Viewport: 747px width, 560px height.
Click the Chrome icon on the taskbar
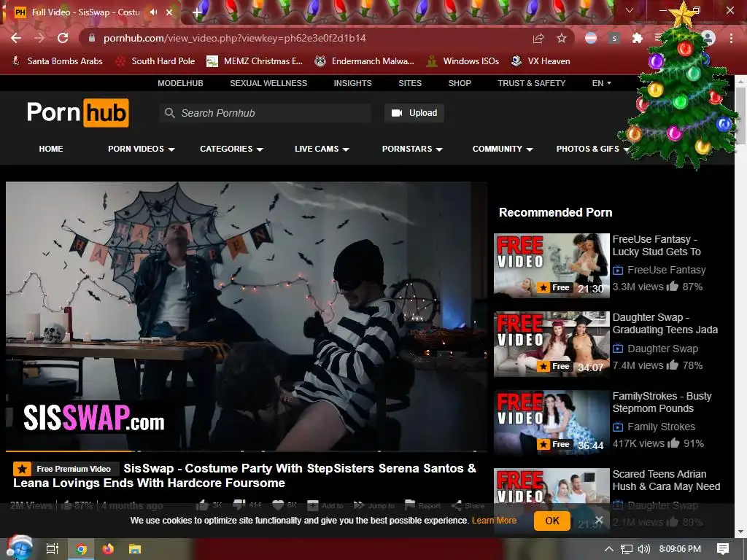[82, 549]
